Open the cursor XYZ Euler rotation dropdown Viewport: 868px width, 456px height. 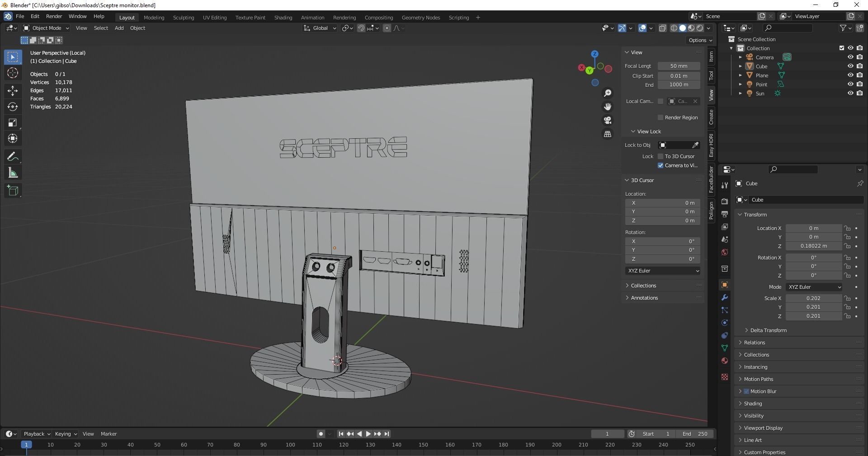tap(663, 271)
